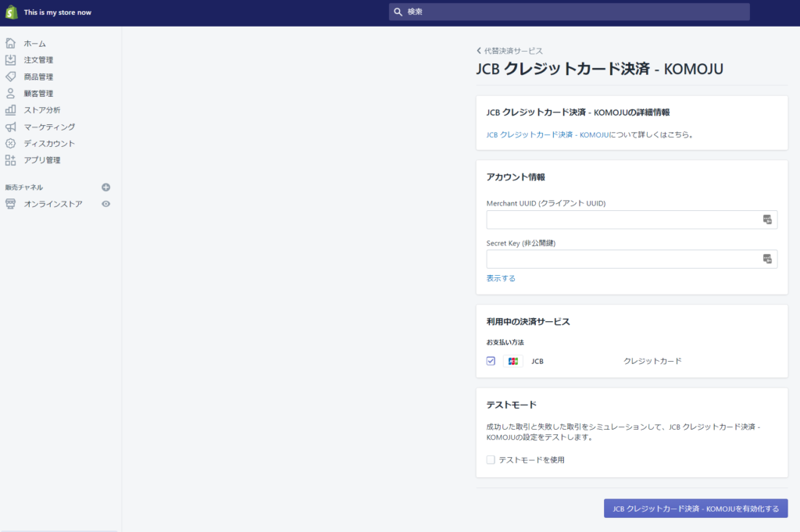
Task: Click the KOMOJUの詳細情報 card heading
Action: tap(578, 112)
